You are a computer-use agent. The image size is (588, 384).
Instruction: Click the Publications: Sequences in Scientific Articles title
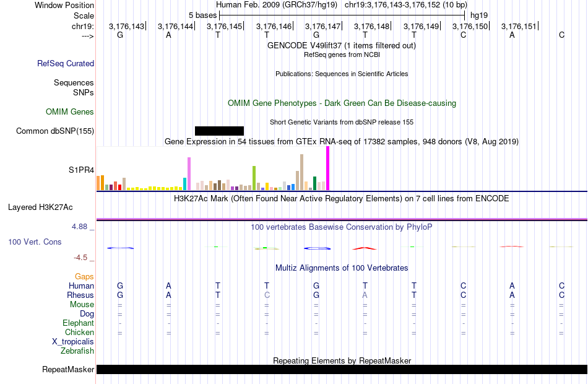tap(342, 74)
